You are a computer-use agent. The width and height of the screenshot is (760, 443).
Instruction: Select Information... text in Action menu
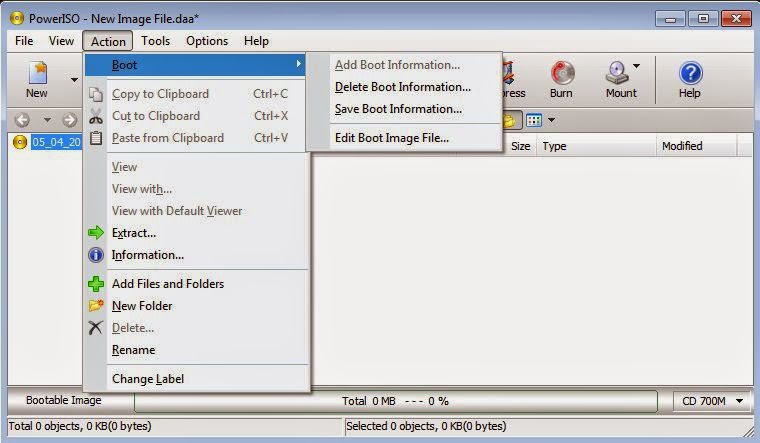coord(148,255)
